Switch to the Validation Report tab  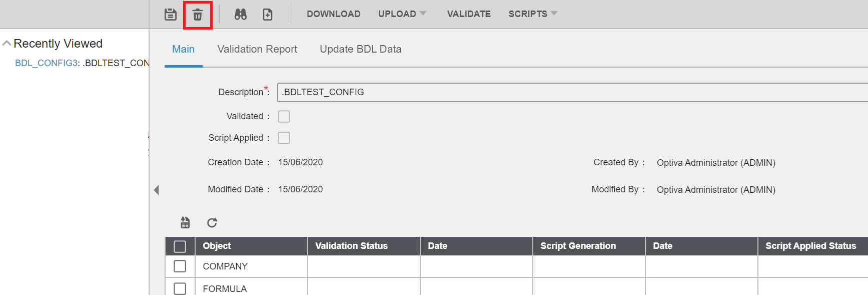pos(257,49)
